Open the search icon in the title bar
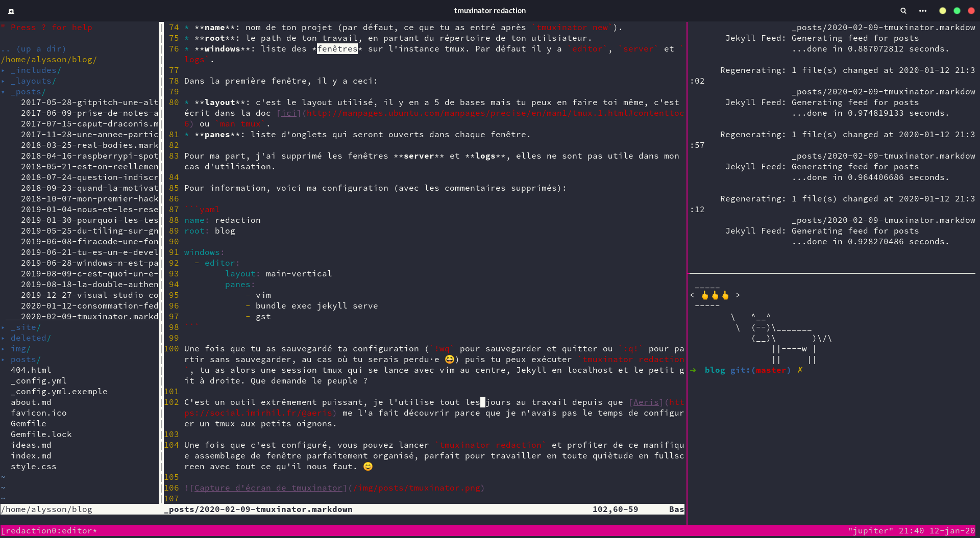This screenshot has height=538, width=980. pos(903,11)
